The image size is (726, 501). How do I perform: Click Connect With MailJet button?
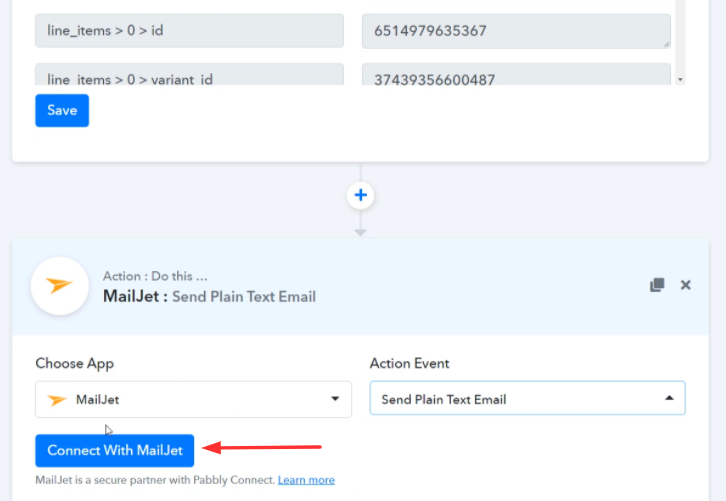pos(114,451)
